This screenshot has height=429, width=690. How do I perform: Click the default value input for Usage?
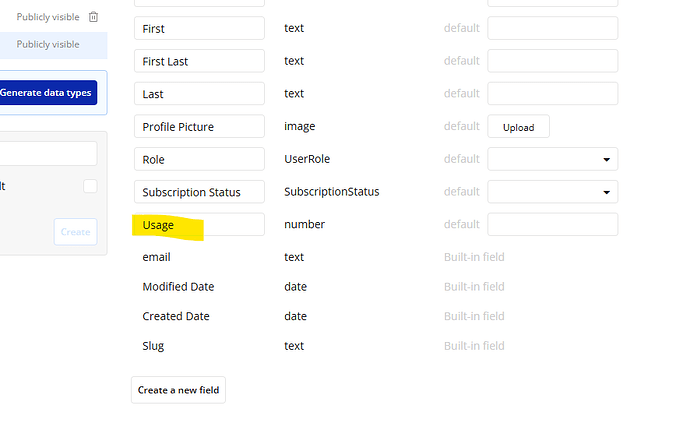[552, 225]
